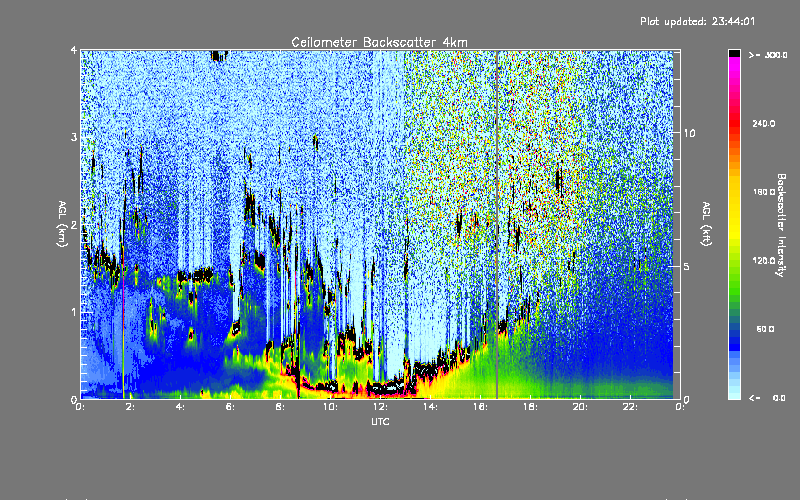Select the "2" km tick label on left axis
The image size is (800, 500).
point(74,225)
